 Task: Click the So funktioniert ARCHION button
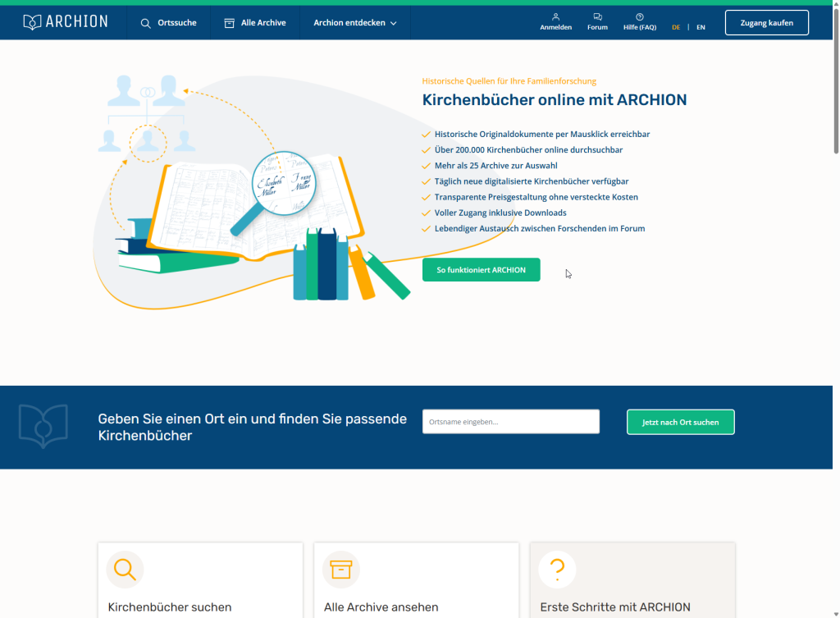click(481, 269)
